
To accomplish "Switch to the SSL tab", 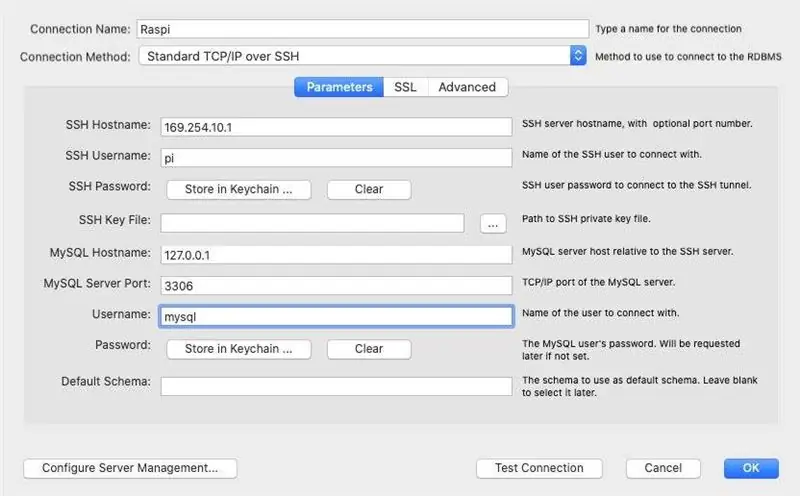I will pyautogui.click(x=406, y=87).
